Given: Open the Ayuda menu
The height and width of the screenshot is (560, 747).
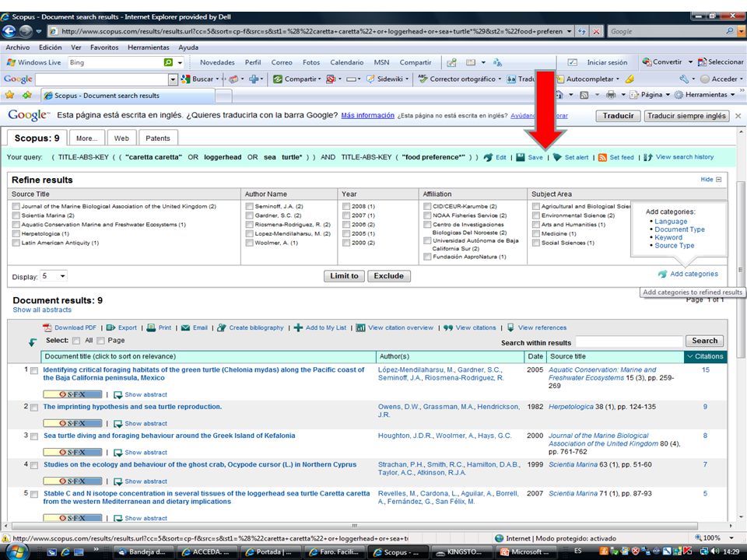Looking at the screenshot, I should pyautogui.click(x=188, y=47).
